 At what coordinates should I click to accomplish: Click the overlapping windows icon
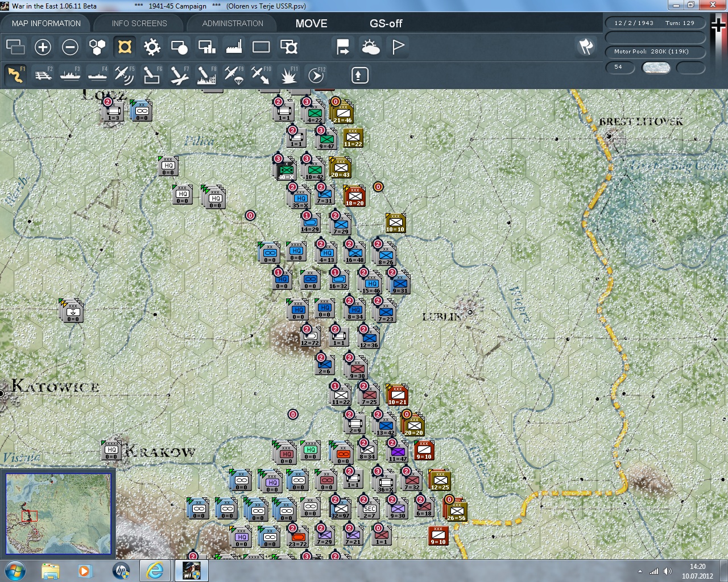coord(15,47)
